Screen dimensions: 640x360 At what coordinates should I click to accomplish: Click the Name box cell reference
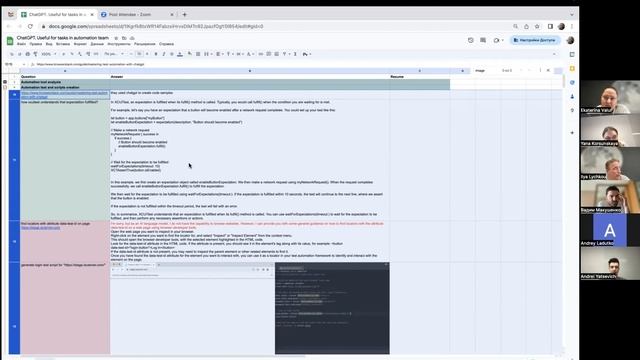pos(10,64)
